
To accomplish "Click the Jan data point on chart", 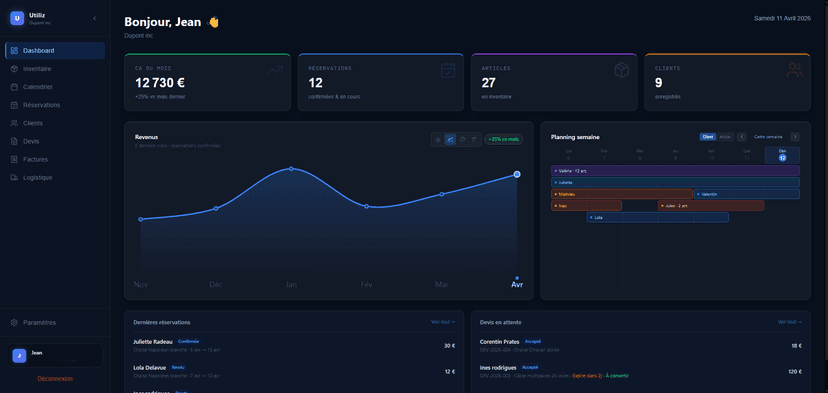I will pos(291,169).
